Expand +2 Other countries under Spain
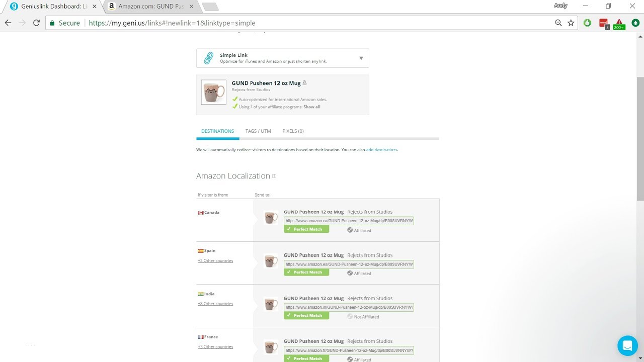 [215, 260]
